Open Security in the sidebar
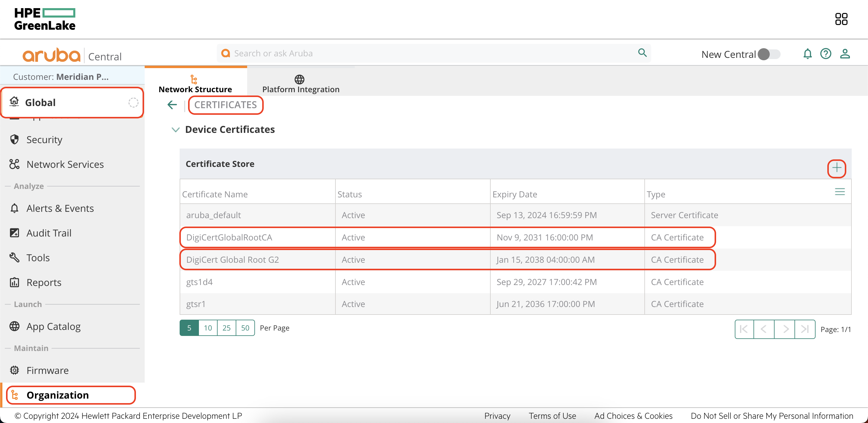The image size is (868, 423). click(44, 139)
